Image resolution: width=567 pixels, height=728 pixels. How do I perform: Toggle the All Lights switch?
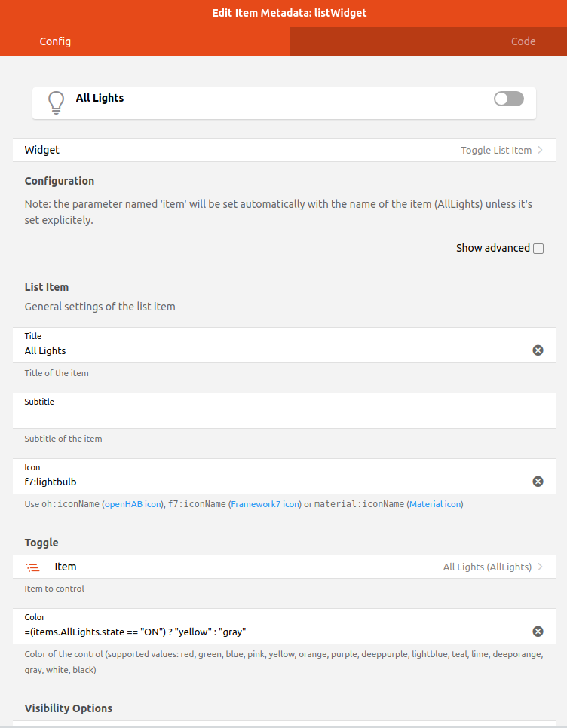click(x=508, y=99)
